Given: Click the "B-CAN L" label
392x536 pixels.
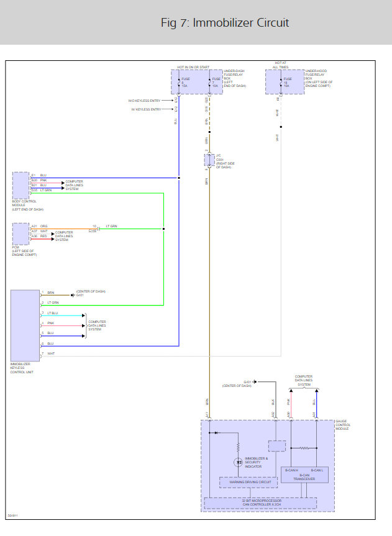Looking at the screenshot, I should pos(317,470).
